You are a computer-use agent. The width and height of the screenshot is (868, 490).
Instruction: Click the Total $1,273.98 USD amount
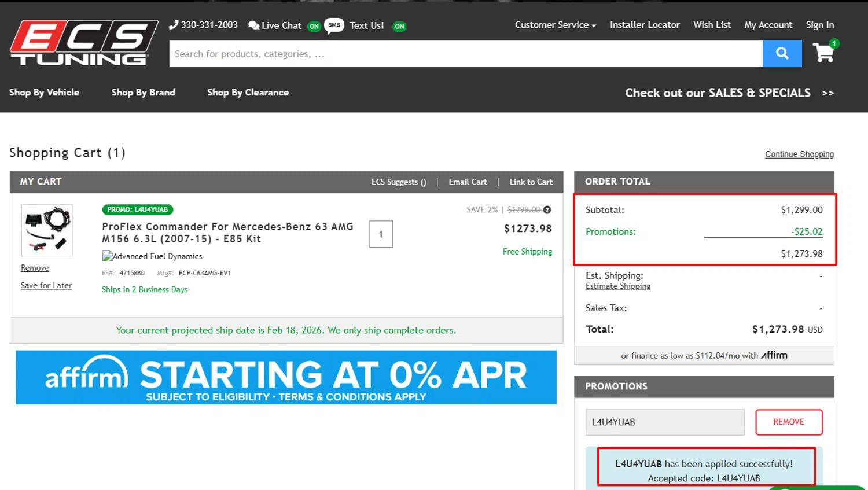click(787, 329)
